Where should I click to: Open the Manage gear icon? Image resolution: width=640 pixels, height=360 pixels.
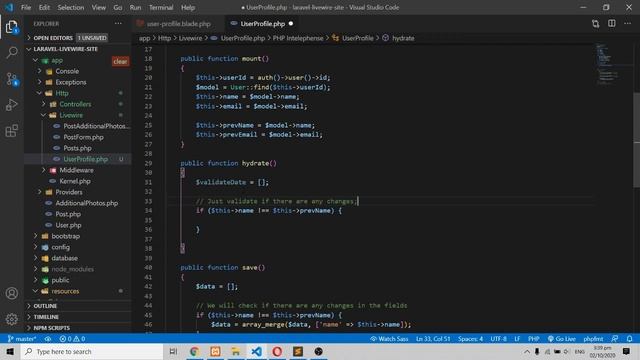click(11, 319)
